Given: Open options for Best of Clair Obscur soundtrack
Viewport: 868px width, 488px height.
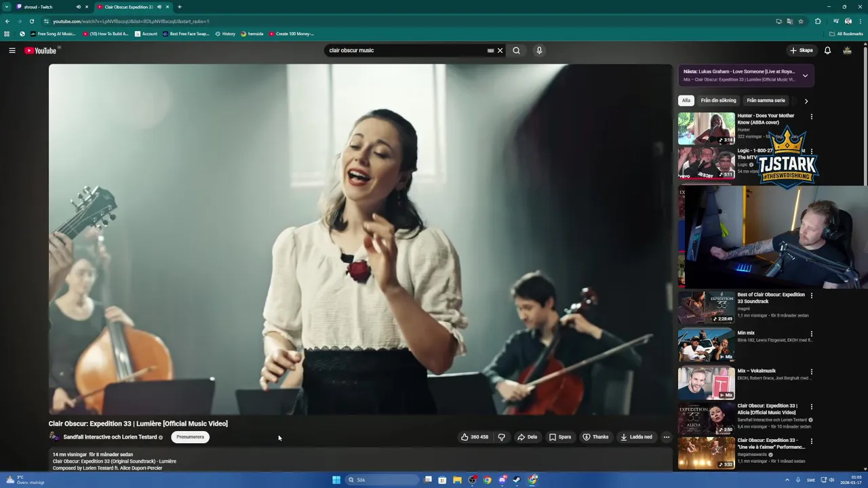Looking at the screenshot, I should click(x=811, y=296).
